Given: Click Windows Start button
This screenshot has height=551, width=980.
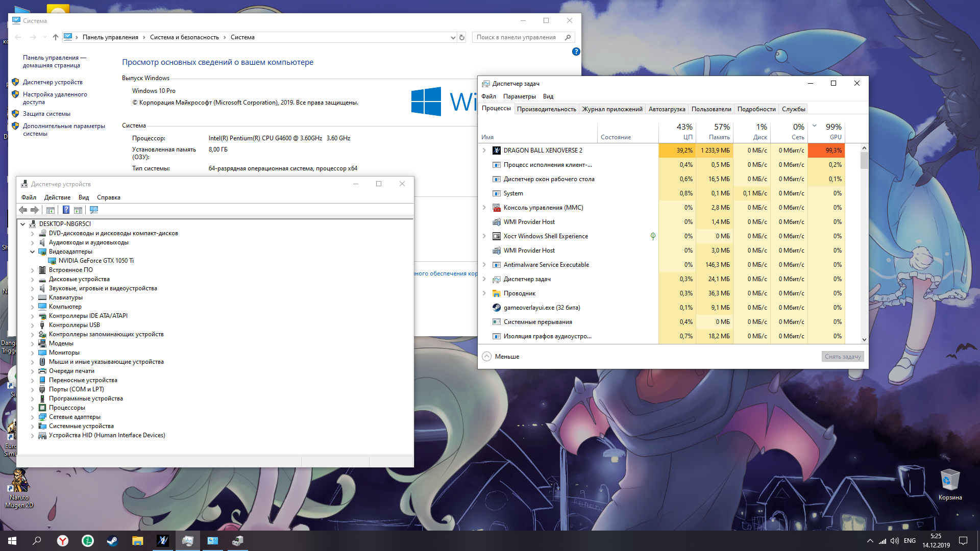Looking at the screenshot, I should (12, 541).
